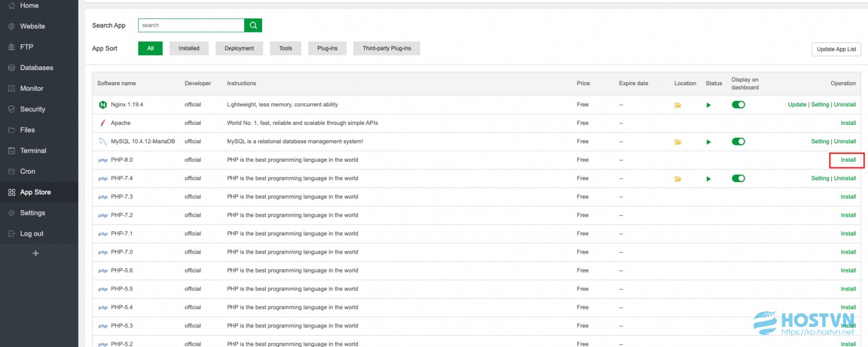Install PHP-7.3
This screenshot has height=347, width=868.
point(848,197)
